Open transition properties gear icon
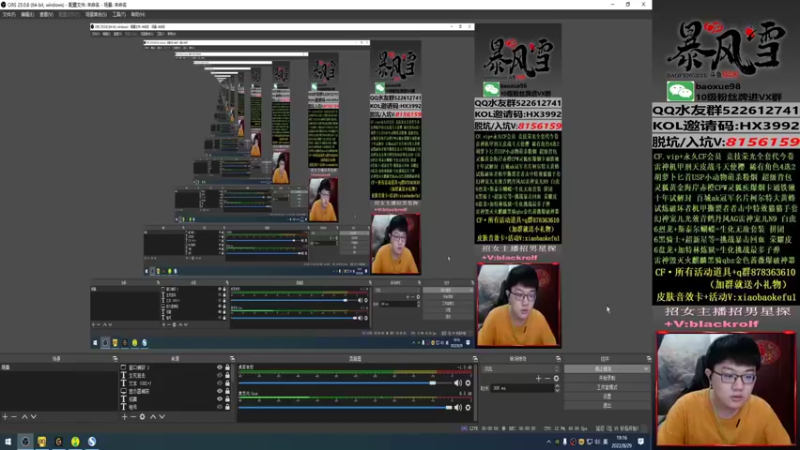 click(556, 379)
